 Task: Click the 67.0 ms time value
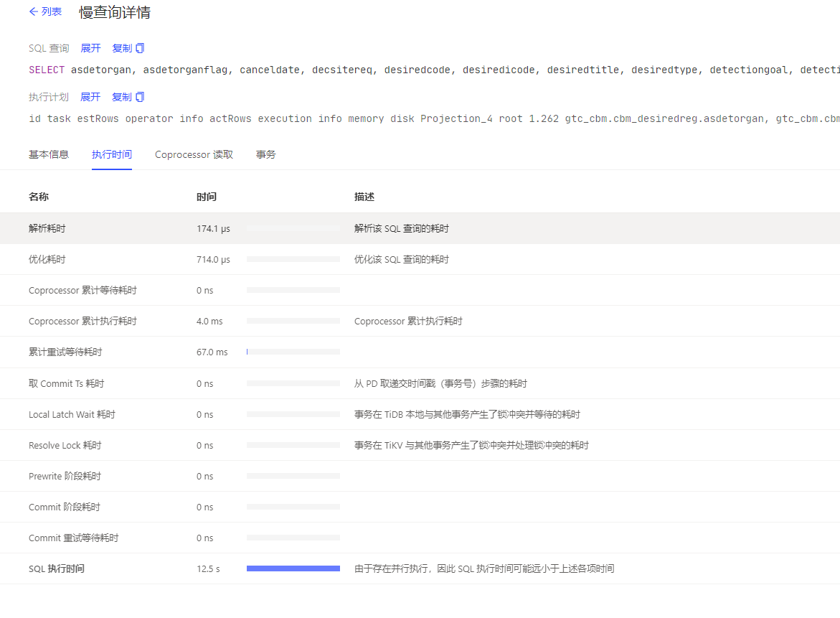coord(212,352)
